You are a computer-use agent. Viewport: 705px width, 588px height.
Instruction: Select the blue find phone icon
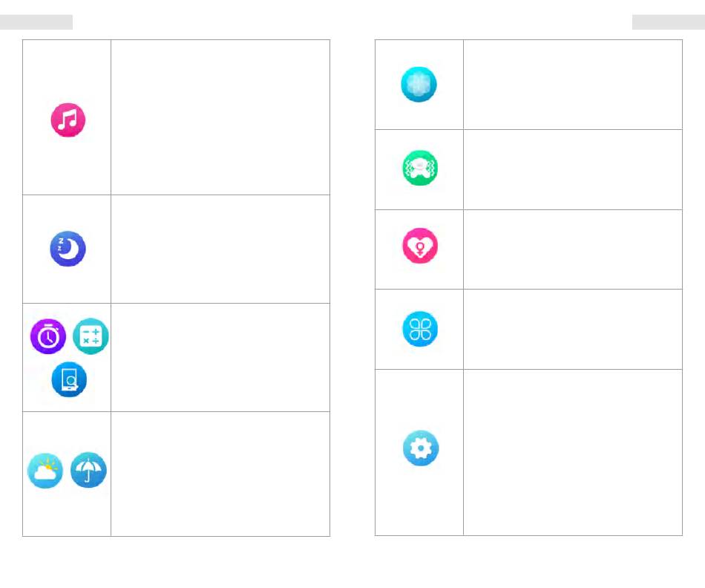coord(69,379)
